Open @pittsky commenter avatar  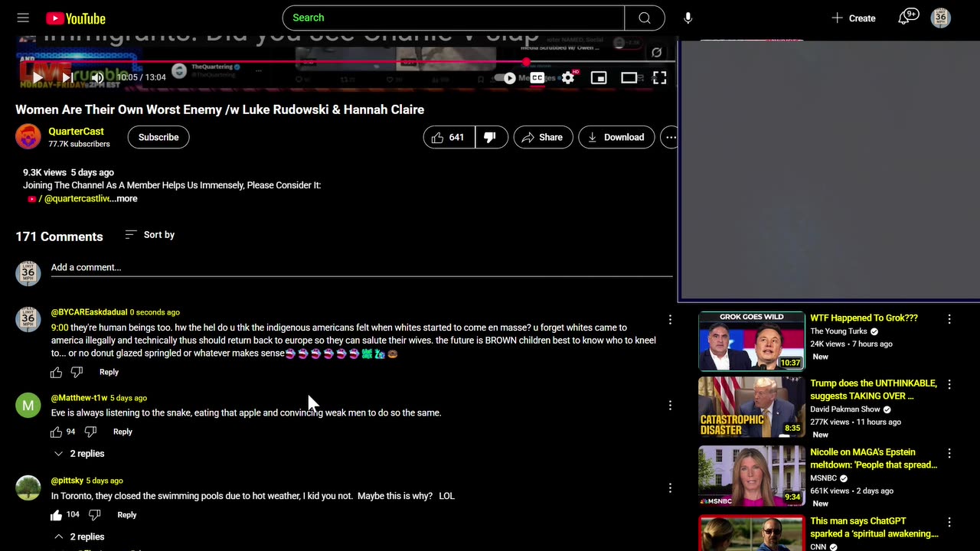pos(28,488)
